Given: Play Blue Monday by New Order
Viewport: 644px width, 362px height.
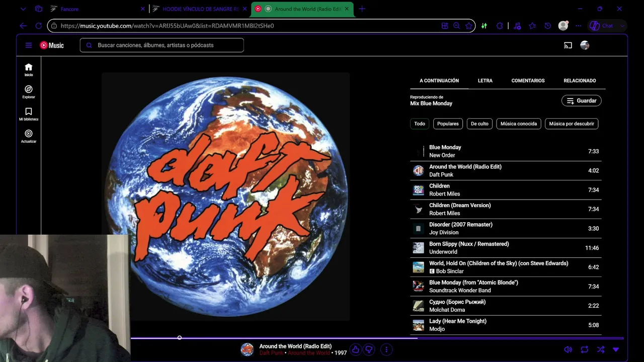Looking at the screenshot, I should [x=506, y=151].
